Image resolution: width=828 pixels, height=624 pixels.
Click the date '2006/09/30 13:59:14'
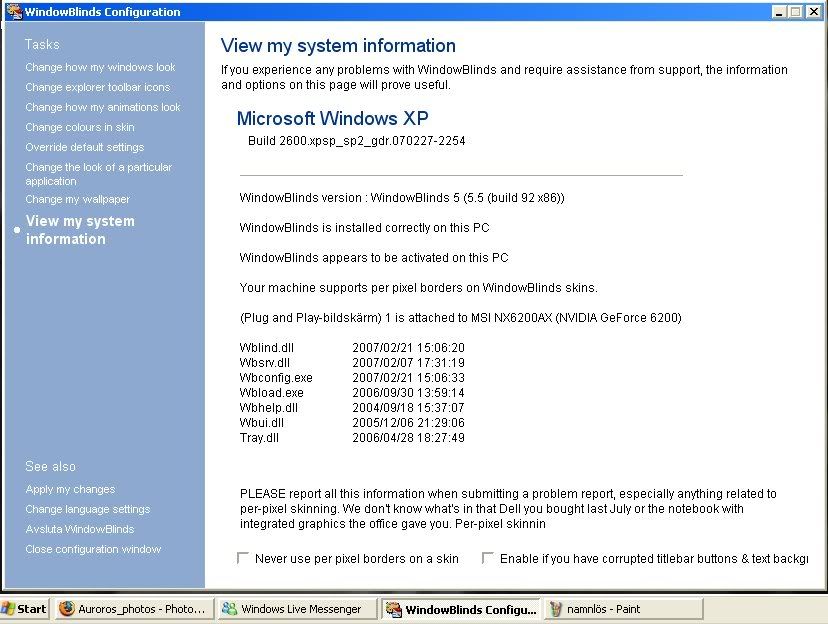pyautogui.click(x=409, y=393)
